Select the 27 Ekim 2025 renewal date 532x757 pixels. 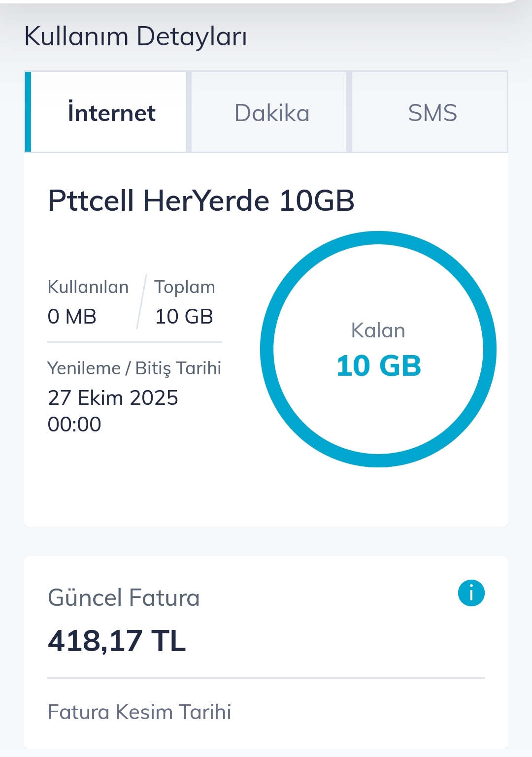point(113,397)
